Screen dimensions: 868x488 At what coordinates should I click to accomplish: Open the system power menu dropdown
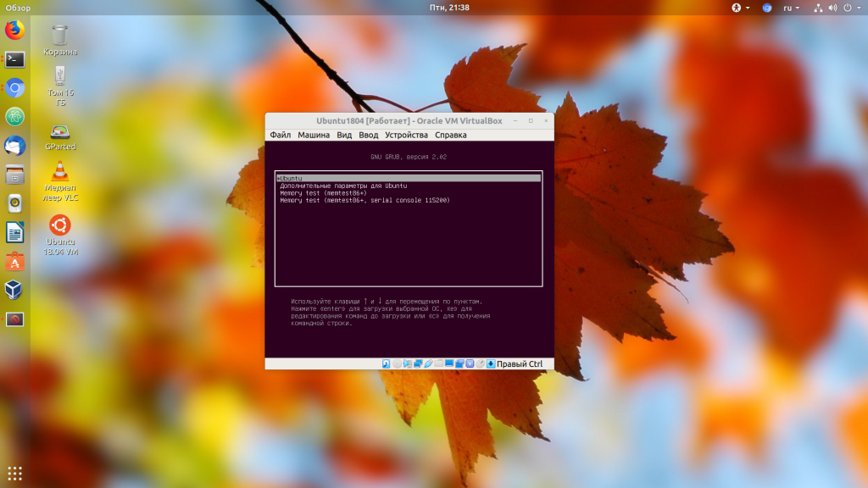coord(853,8)
